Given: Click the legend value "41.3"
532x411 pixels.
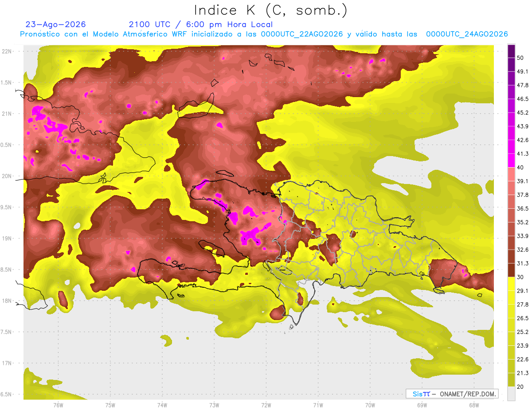Looking at the screenshot, I should (522, 154).
